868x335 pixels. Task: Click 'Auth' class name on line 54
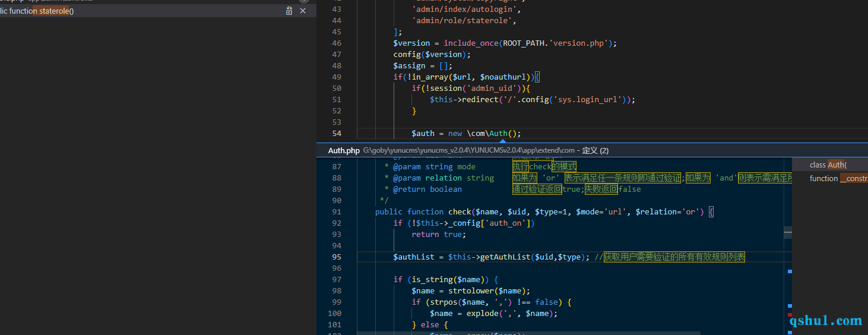point(499,133)
